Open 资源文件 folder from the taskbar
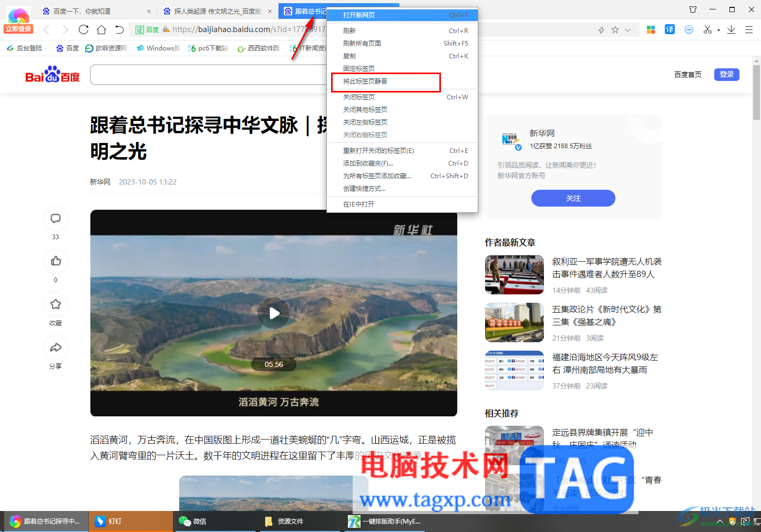The width and height of the screenshot is (761, 532). [301, 521]
